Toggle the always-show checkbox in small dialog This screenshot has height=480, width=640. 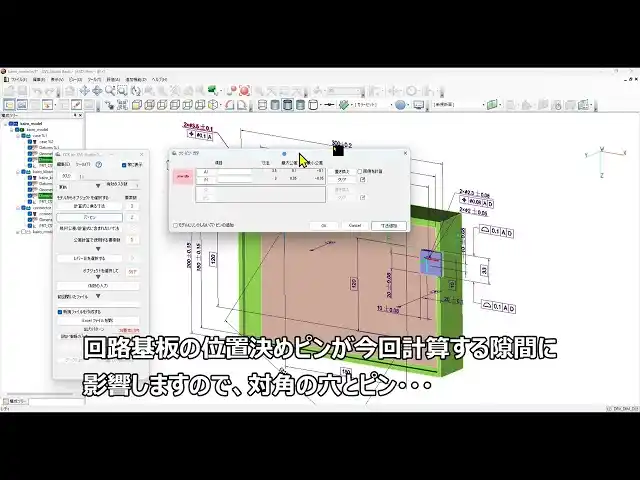pos(124,165)
